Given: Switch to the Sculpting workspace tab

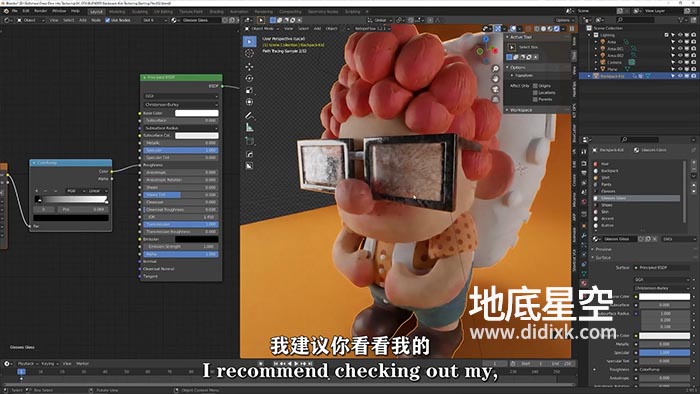Looking at the screenshot, I should point(139,12).
